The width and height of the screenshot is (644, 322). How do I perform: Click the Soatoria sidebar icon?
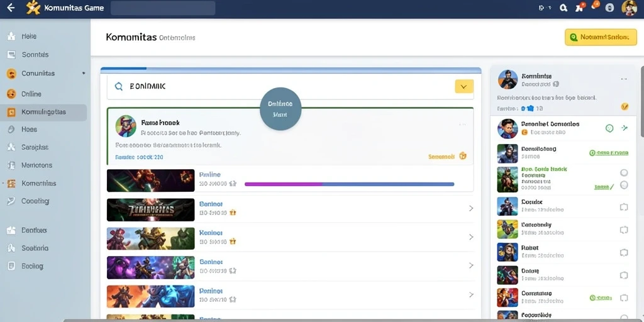[x=11, y=248]
